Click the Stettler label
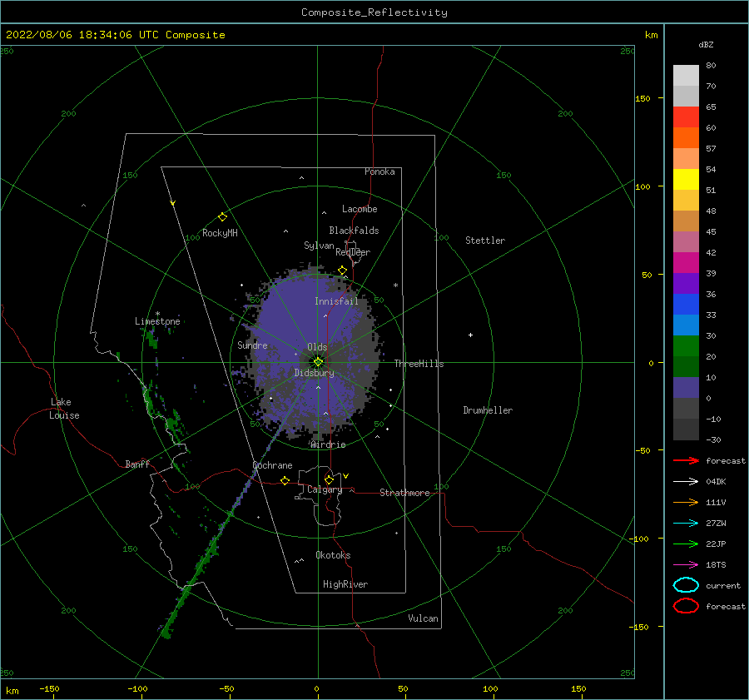 [x=485, y=241]
